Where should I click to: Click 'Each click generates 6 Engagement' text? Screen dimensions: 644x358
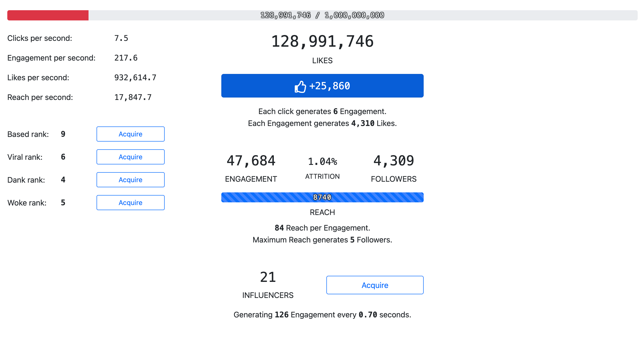point(322,111)
